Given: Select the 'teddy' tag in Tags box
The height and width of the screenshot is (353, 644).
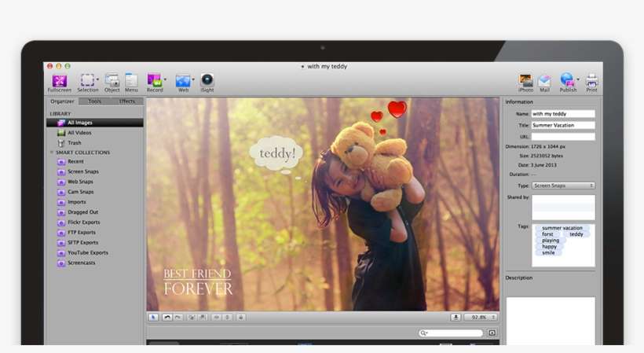Looking at the screenshot, I should pos(576,233).
